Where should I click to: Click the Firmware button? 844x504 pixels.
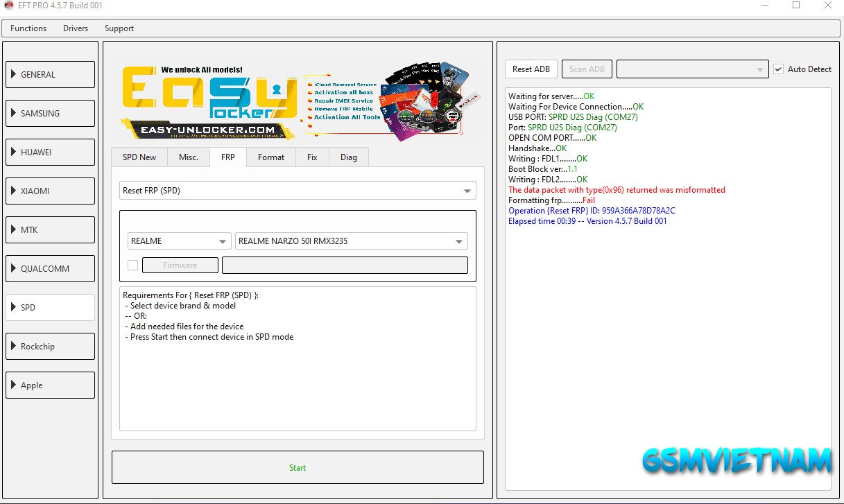(x=180, y=266)
